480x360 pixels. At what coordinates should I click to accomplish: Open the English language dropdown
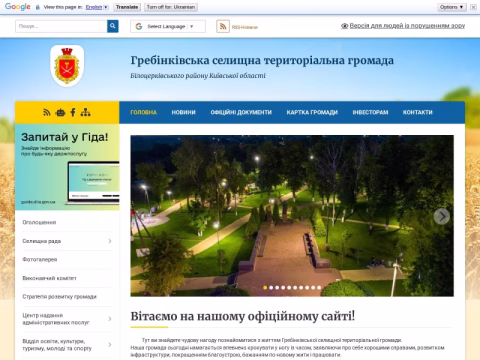97,7
